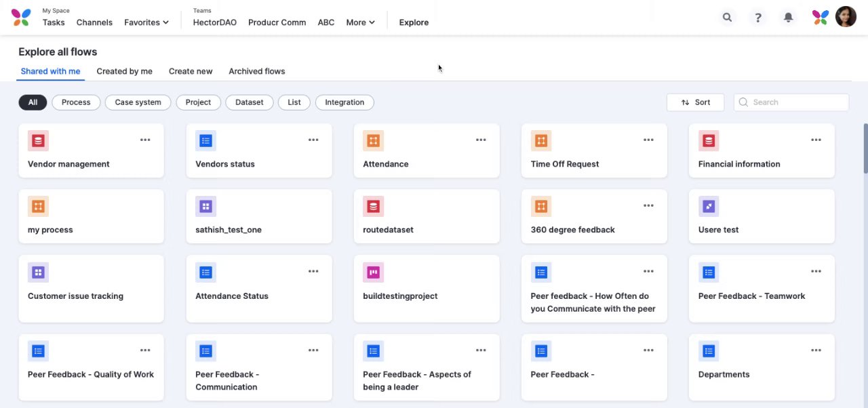Filter flows by Process type

(76, 102)
